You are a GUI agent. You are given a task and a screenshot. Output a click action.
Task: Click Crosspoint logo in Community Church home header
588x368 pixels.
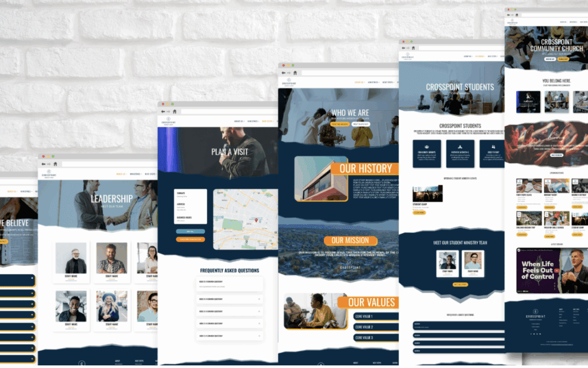(512, 22)
